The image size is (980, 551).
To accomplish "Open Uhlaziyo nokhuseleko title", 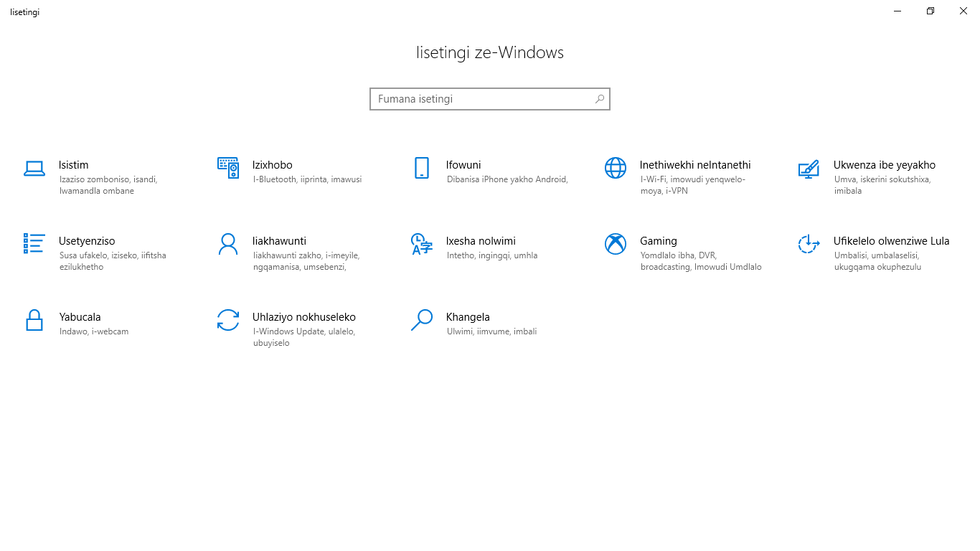I will [304, 317].
